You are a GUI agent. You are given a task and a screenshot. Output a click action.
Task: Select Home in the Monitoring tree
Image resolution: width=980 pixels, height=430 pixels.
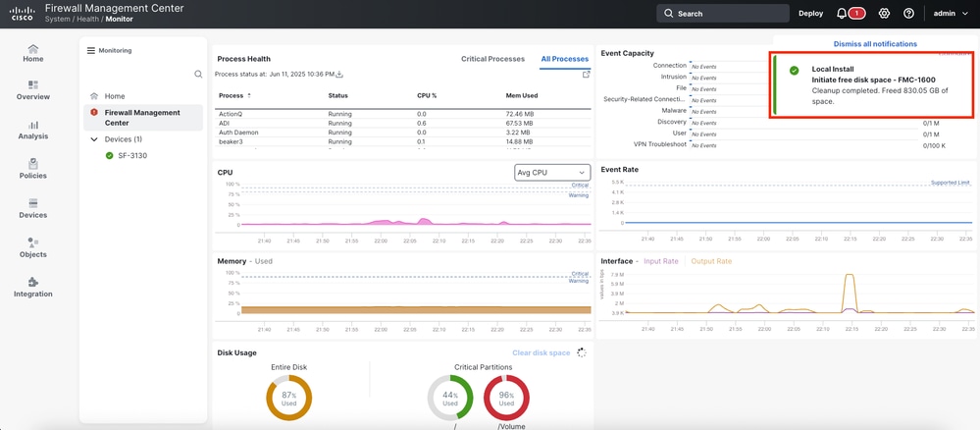(115, 96)
